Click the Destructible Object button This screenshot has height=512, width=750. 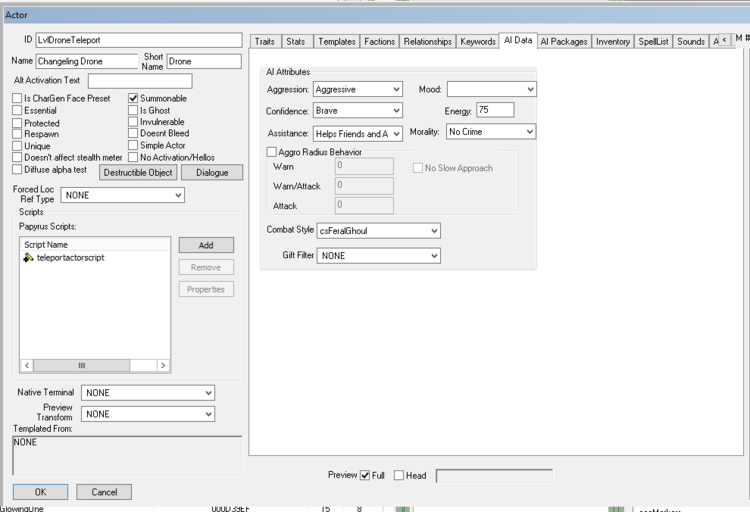click(x=138, y=173)
